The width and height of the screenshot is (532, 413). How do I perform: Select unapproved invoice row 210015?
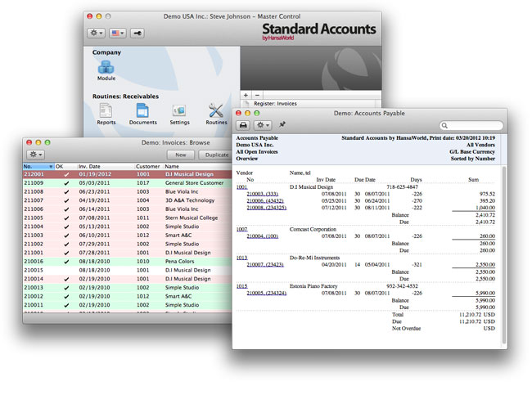point(127,270)
